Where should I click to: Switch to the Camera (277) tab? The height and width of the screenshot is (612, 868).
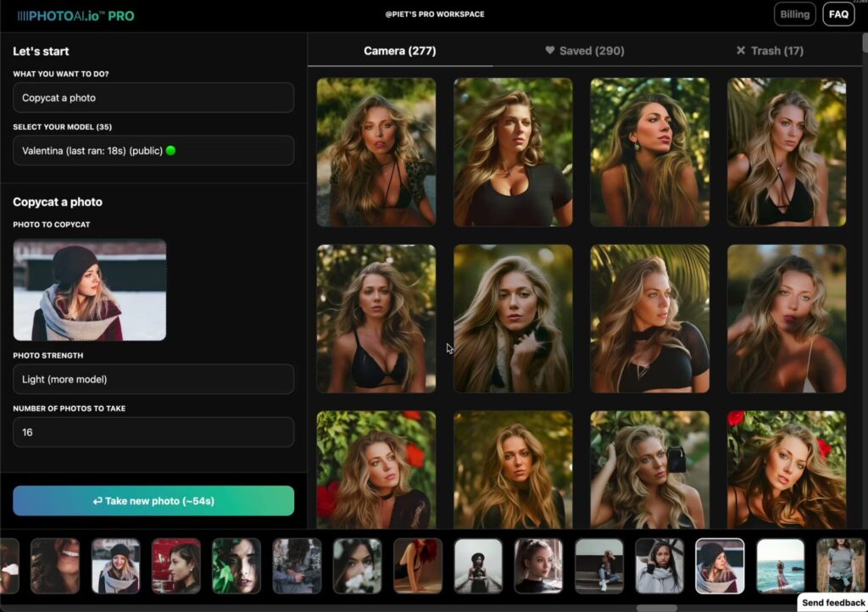[x=400, y=51]
